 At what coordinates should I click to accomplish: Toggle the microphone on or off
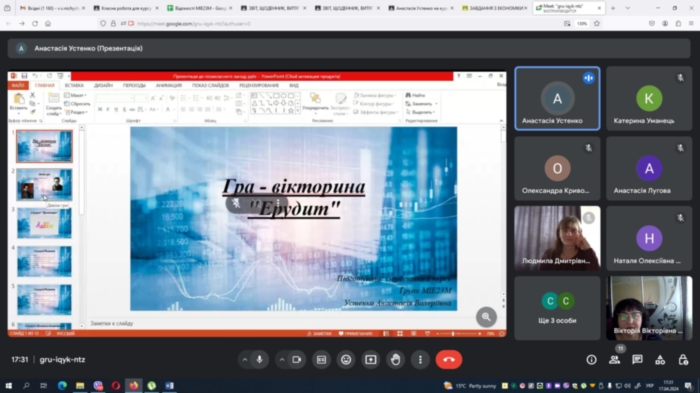pyautogui.click(x=259, y=360)
